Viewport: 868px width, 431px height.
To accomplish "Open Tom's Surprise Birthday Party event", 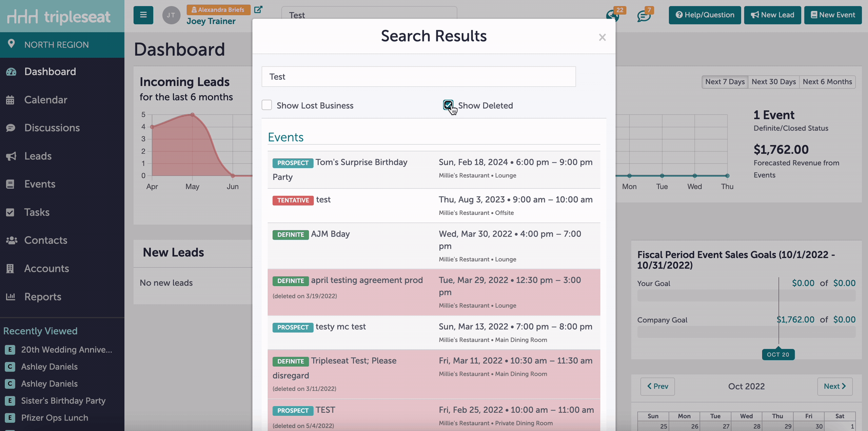I will pos(434,169).
